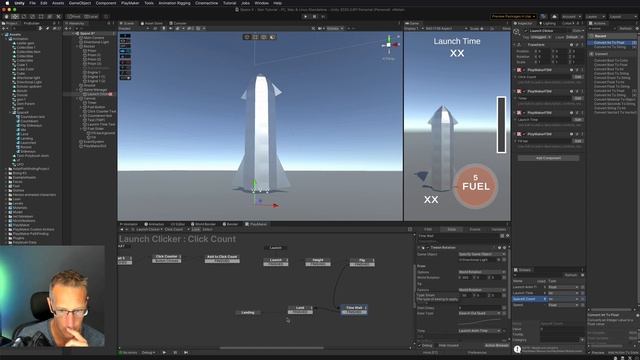Click the Action Browser button

point(496,346)
